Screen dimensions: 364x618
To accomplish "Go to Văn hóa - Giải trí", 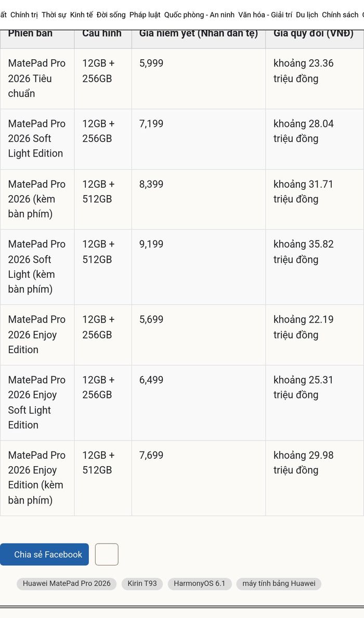I will click(265, 15).
